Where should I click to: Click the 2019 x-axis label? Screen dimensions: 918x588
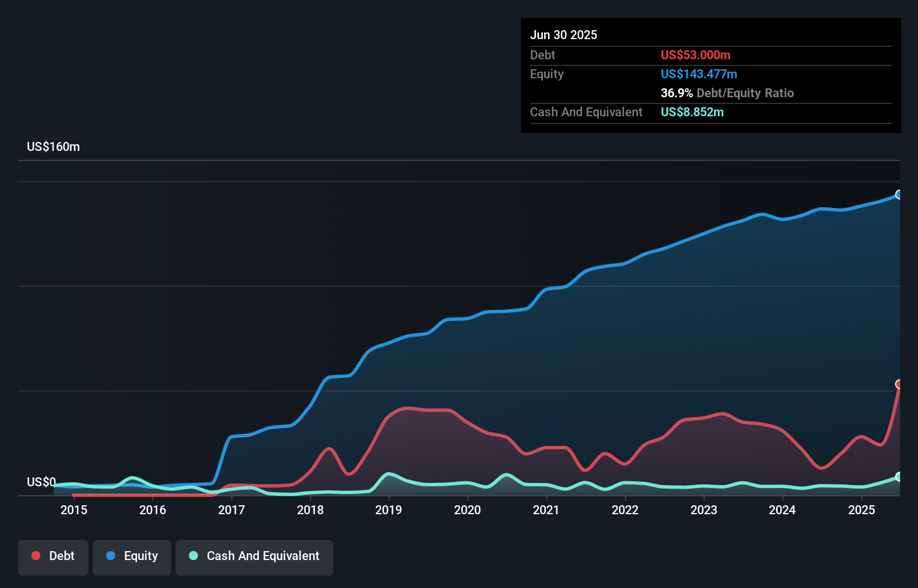click(389, 510)
